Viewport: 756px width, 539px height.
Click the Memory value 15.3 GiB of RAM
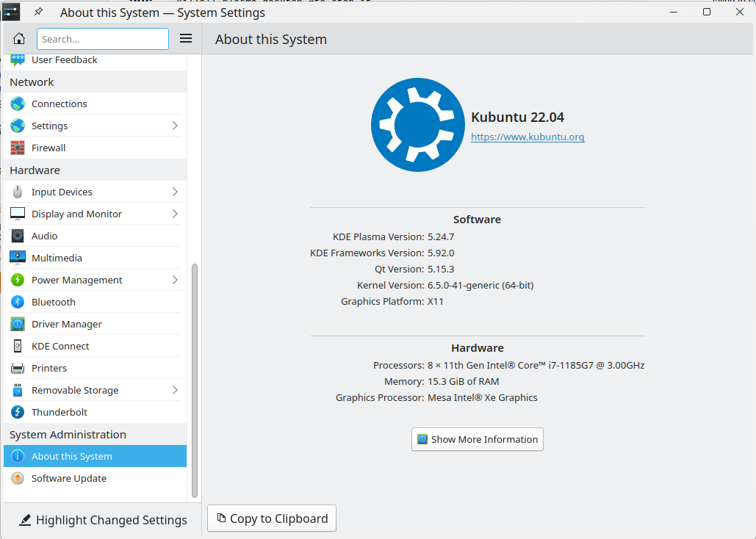click(x=464, y=381)
